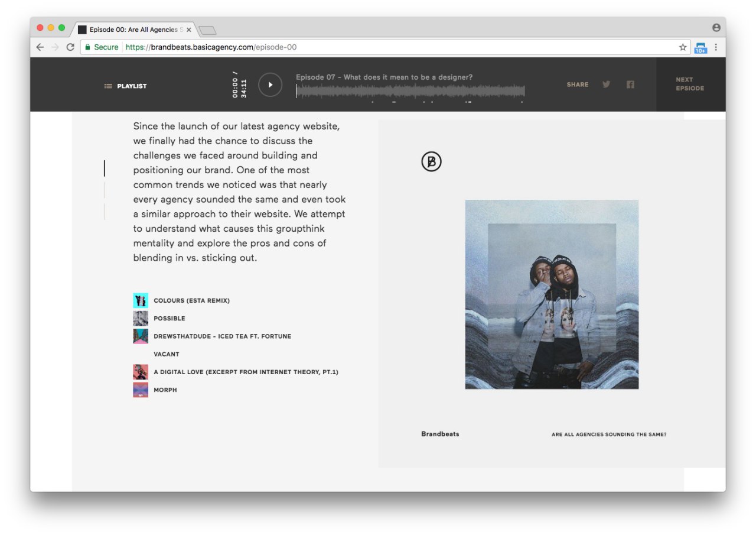Click the 00:00 / 34:11 time display
Viewport: 756px width, 535px height.
point(239,85)
